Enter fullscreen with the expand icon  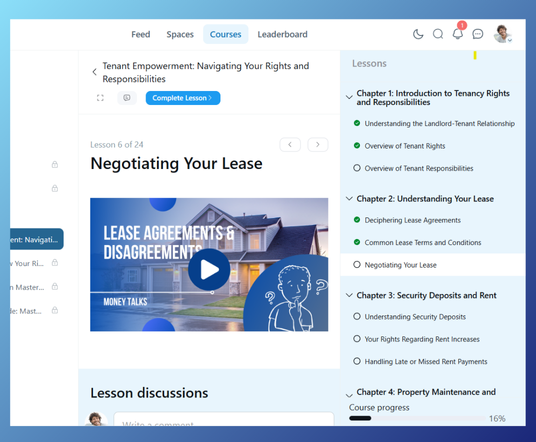point(100,98)
